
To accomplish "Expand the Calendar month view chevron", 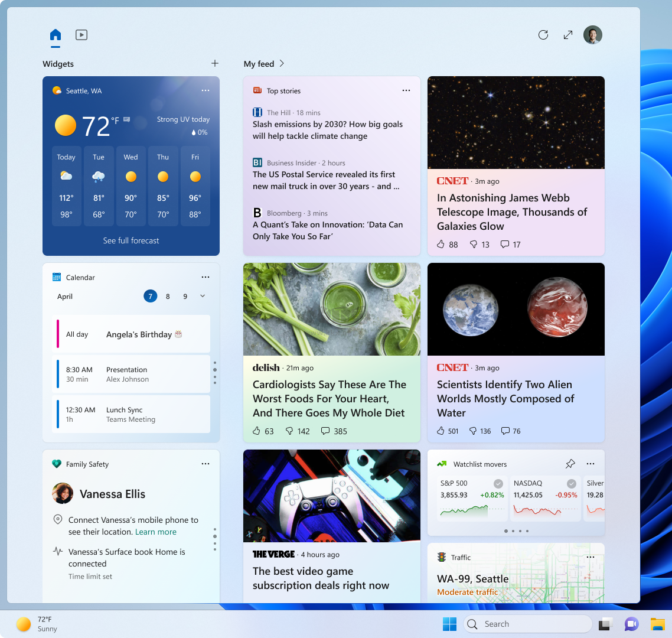I will [x=203, y=296].
